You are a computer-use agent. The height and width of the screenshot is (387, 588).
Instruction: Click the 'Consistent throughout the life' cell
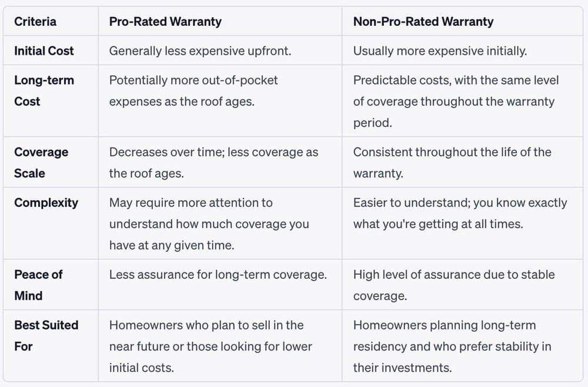pyautogui.click(x=452, y=163)
